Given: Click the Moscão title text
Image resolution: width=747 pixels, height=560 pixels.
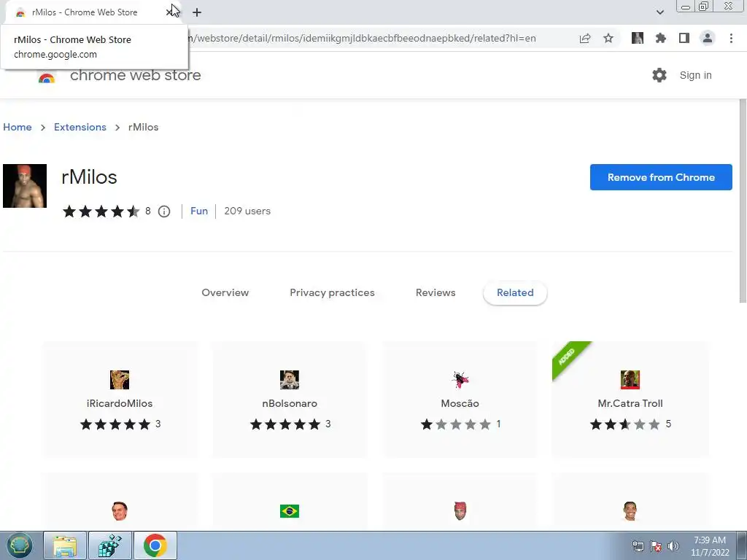Looking at the screenshot, I should (x=460, y=403).
